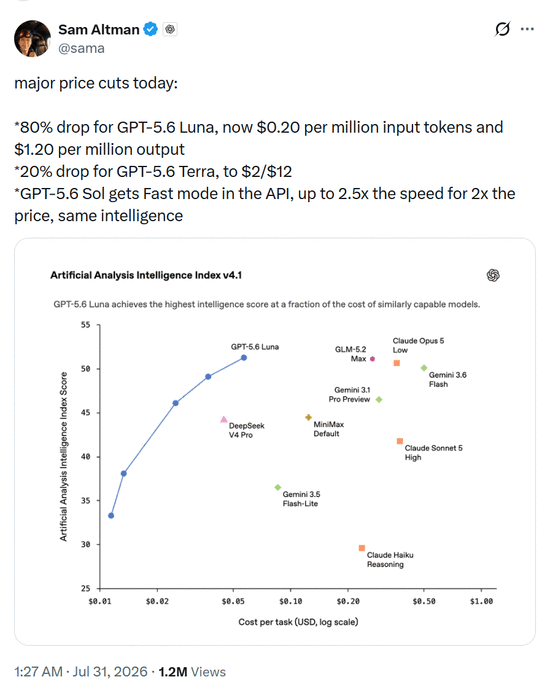Click the DeepSeek V4 Pro pink triangle
Screen dimensions: 550x693
pos(224,419)
